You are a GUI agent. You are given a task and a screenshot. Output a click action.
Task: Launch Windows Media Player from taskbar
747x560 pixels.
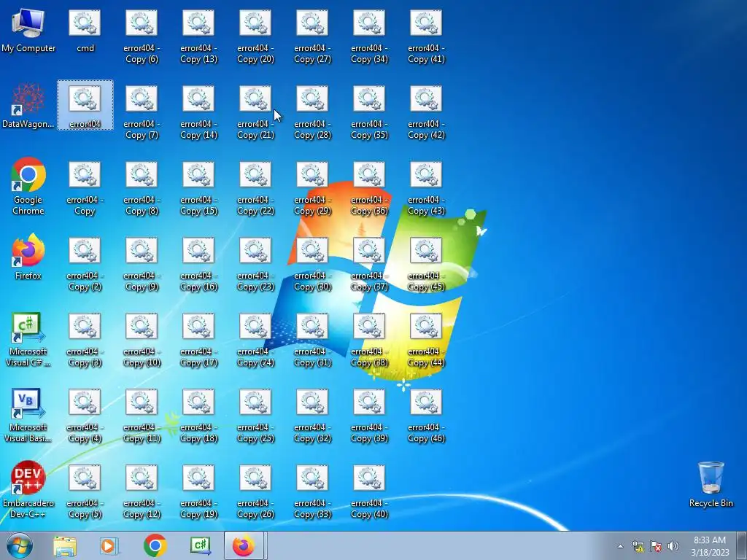click(x=109, y=545)
